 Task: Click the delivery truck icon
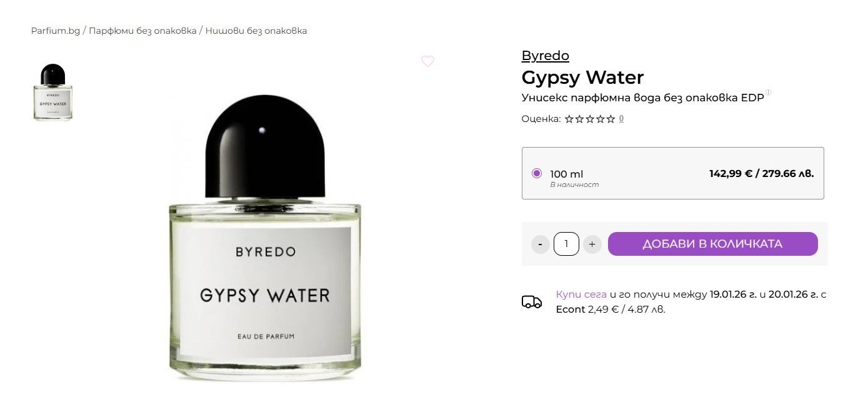tap(532, 302)
